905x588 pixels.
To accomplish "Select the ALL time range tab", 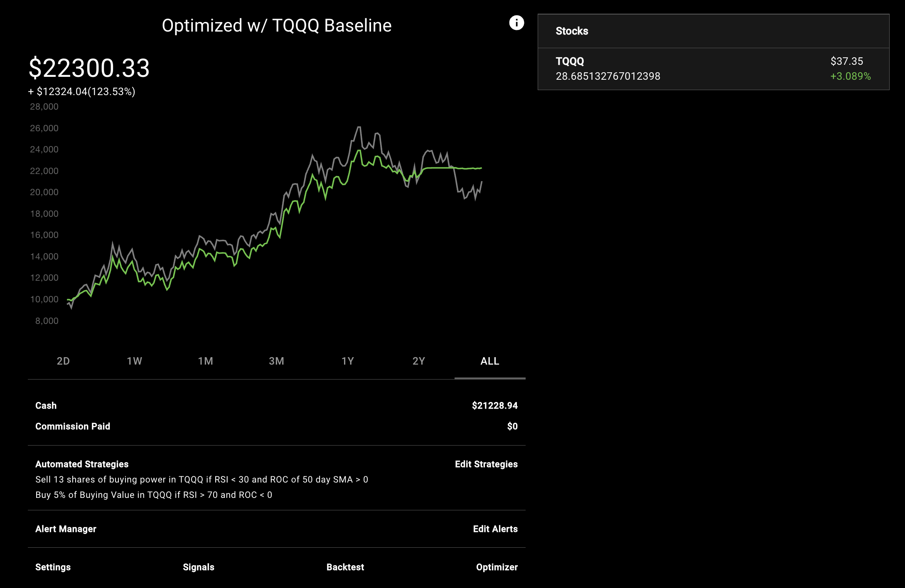I will click(490, 361).
